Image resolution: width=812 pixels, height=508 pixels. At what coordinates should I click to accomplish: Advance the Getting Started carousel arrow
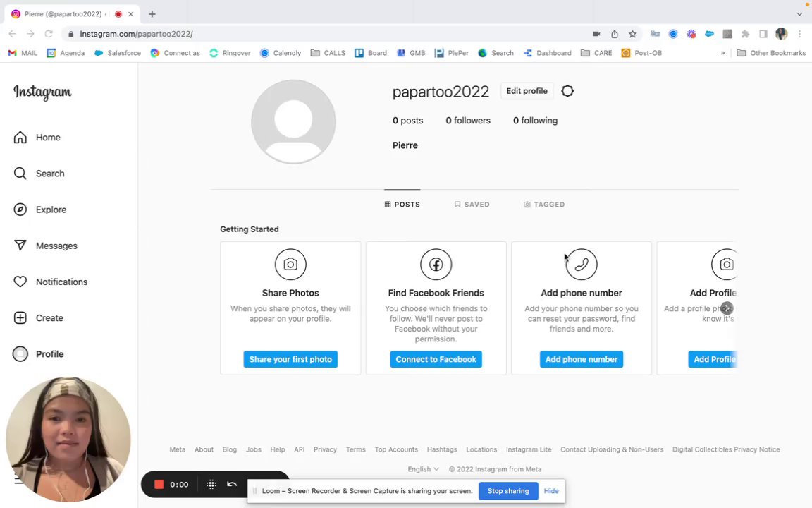tap(727, 308)
